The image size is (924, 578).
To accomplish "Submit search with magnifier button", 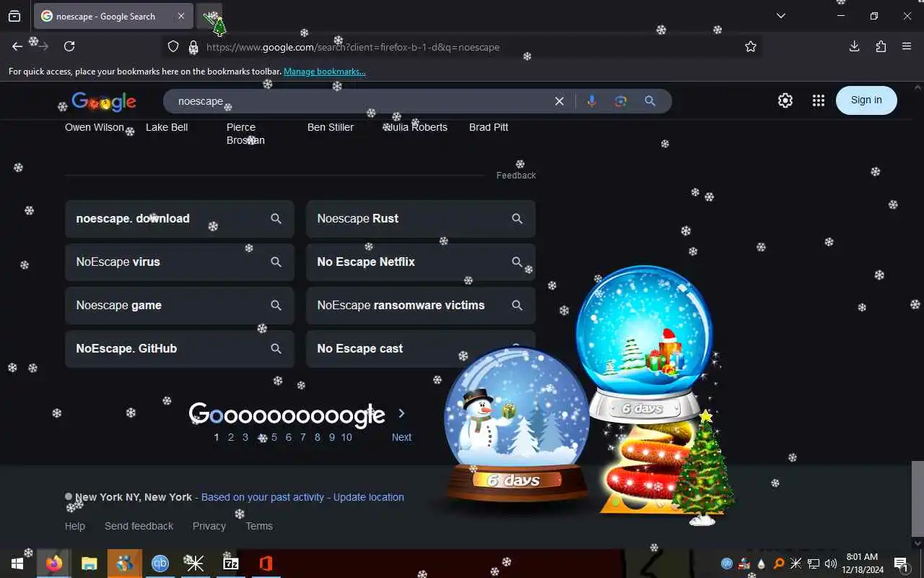I will (650, 101).
